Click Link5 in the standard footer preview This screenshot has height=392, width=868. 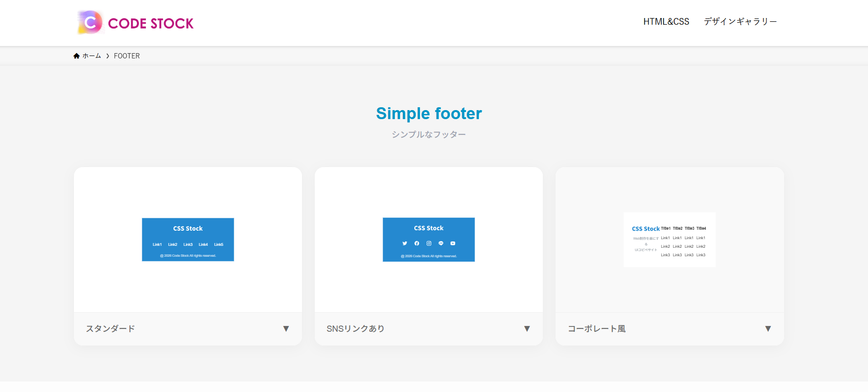click(219, 244)
